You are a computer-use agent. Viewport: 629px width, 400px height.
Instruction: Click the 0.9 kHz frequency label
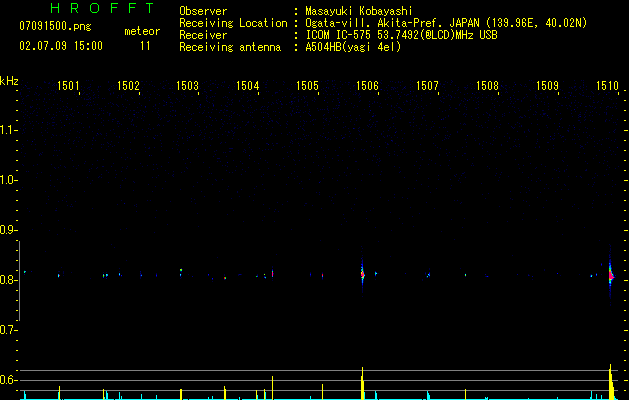pos(8,230)
